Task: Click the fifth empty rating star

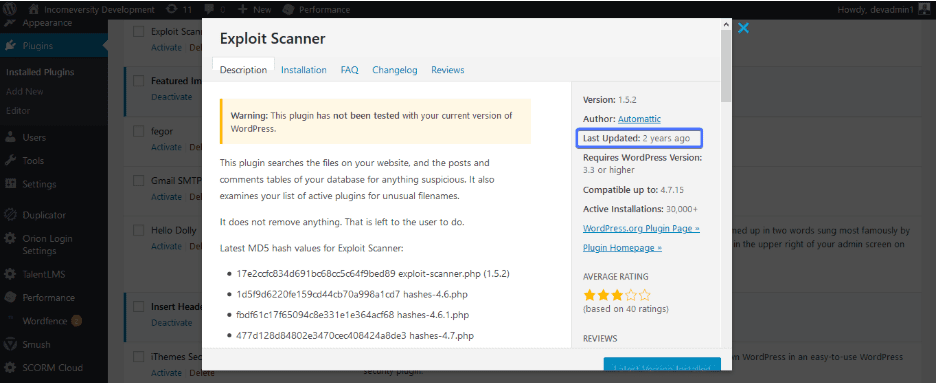Action: pyautogui.click(x=644, y=295)
